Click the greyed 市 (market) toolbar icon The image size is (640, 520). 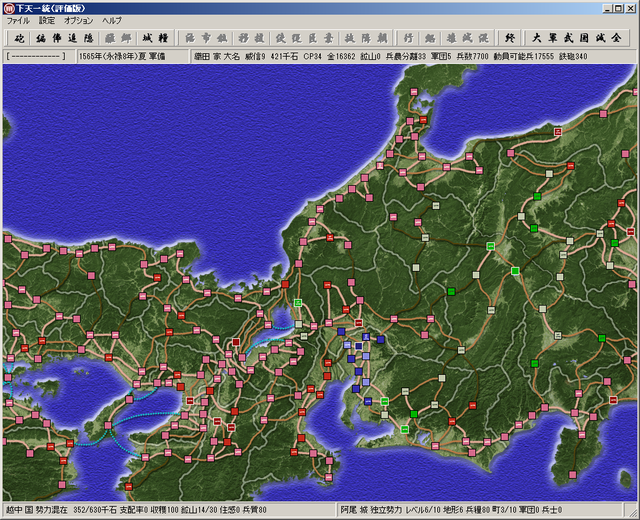(206, 38)
